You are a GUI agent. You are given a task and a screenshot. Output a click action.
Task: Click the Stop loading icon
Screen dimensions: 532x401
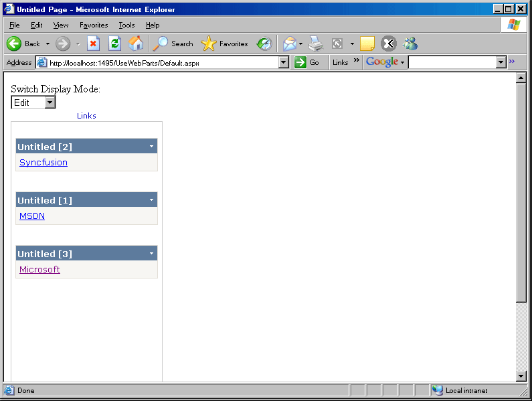tap(93, 44)
